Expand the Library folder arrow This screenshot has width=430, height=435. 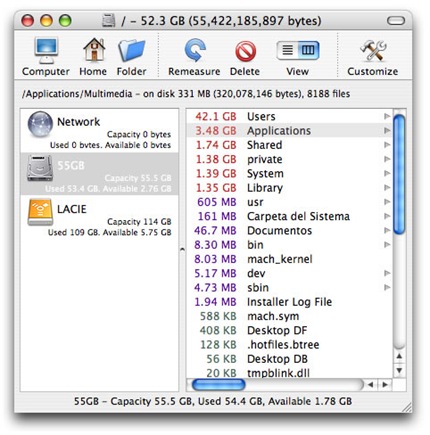pos(387,188)
